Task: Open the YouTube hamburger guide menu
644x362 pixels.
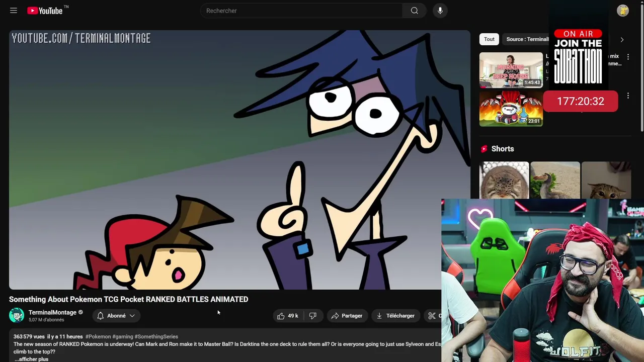Action: [14, 11]
